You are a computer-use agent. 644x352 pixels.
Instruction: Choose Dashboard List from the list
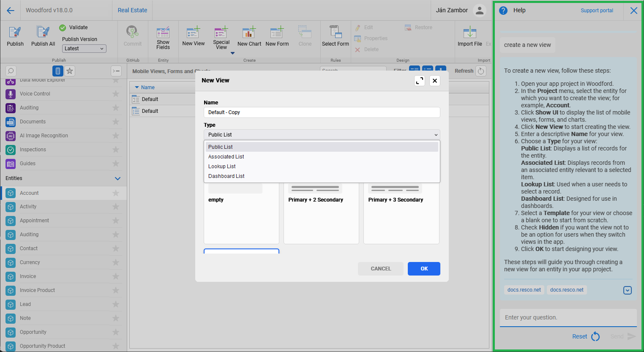coord(226,176)
